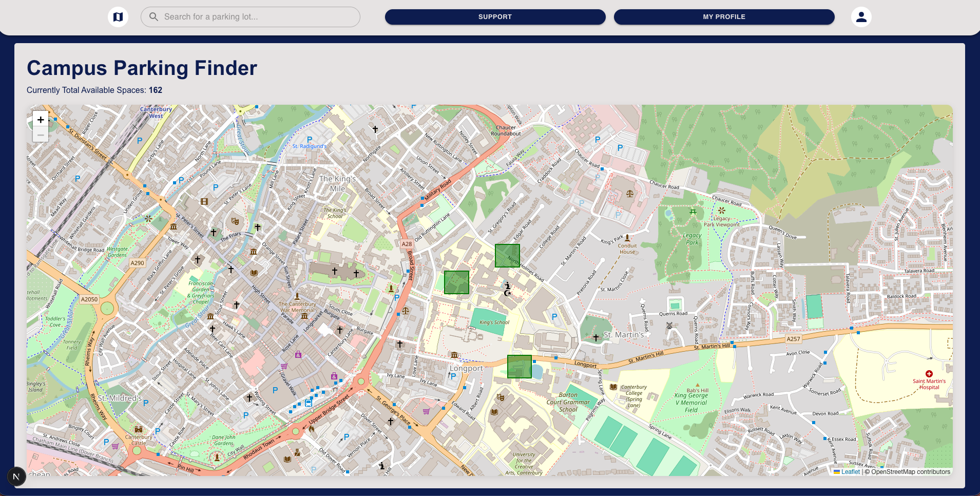Click the A257 road shield label
Viewport: 980px width, 496px height.
click(x=793, y=339)
